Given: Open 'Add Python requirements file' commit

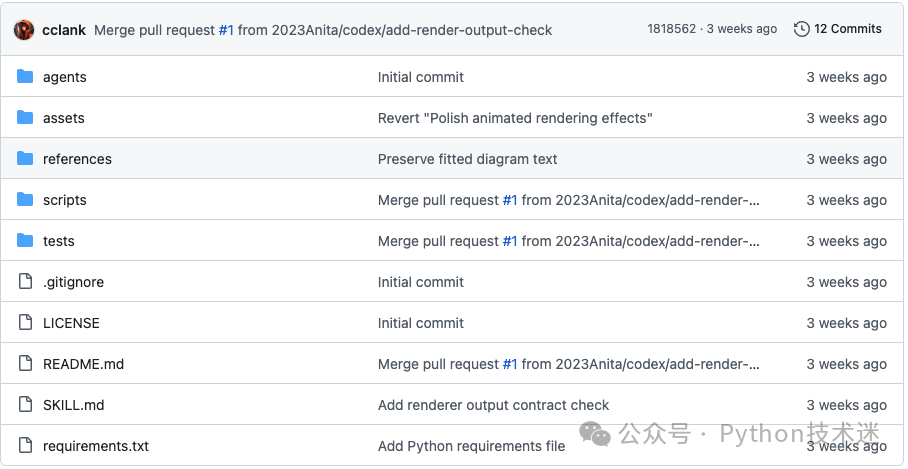Looking at the screenshot, I should point(471,446).
